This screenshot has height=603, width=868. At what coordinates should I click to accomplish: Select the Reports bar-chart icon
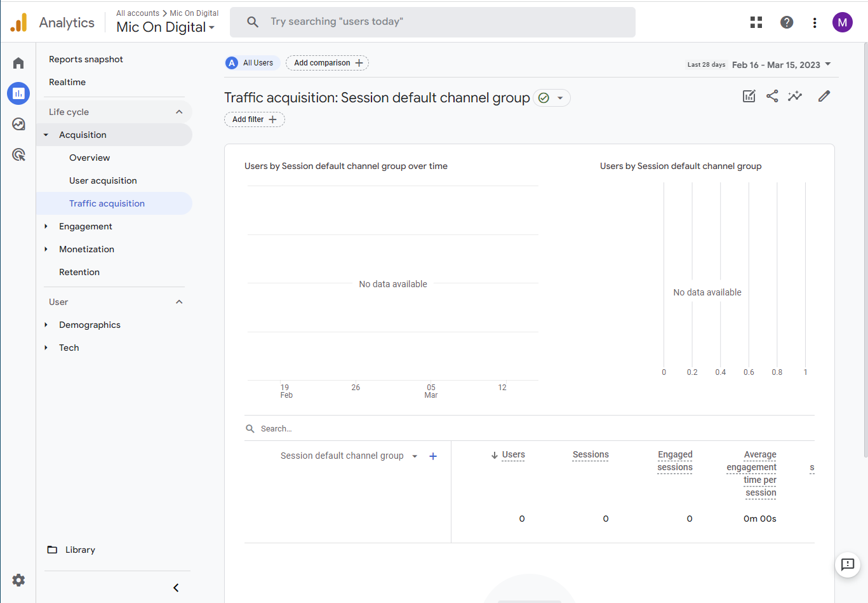coord(18,93)
